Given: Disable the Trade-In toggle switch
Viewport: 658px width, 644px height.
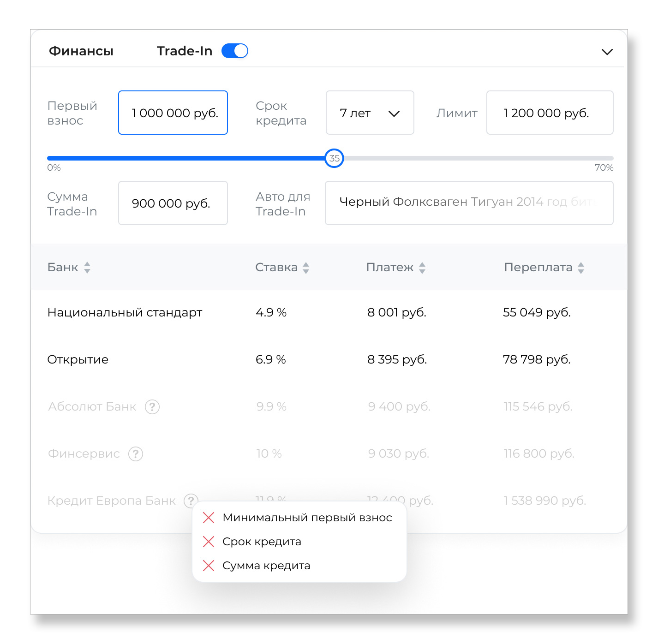Looking at the screenshot, I should click(235, 51).
